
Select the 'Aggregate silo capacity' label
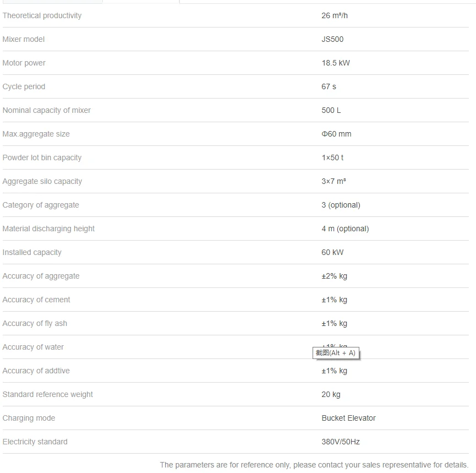point(42,181)
